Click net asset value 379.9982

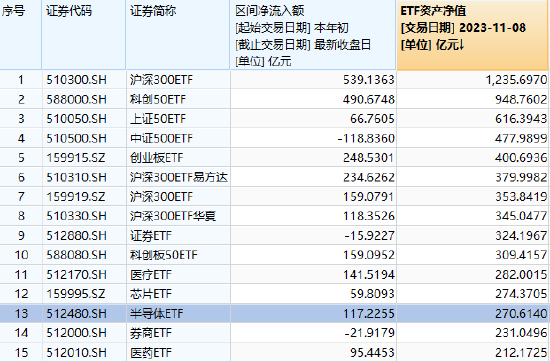click(521, 177)
